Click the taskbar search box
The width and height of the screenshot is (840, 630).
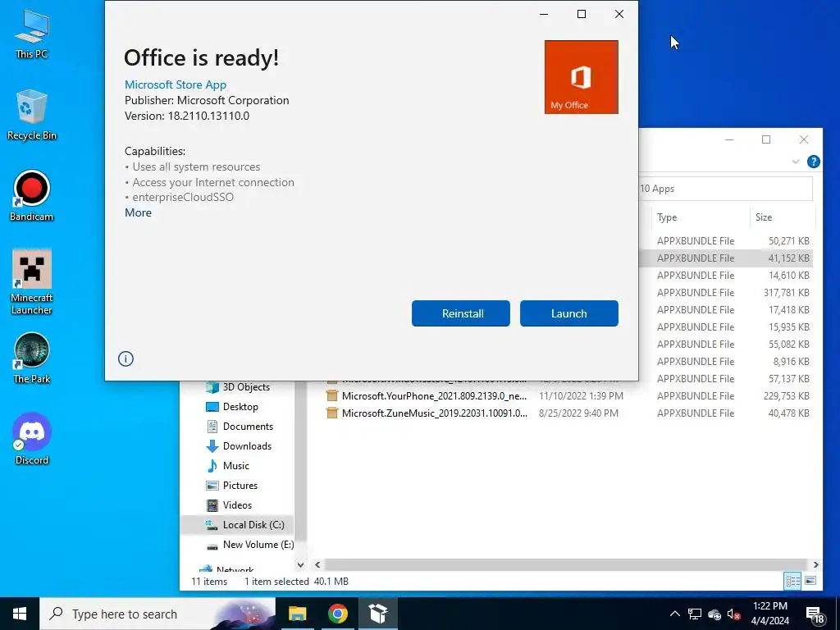157,614
